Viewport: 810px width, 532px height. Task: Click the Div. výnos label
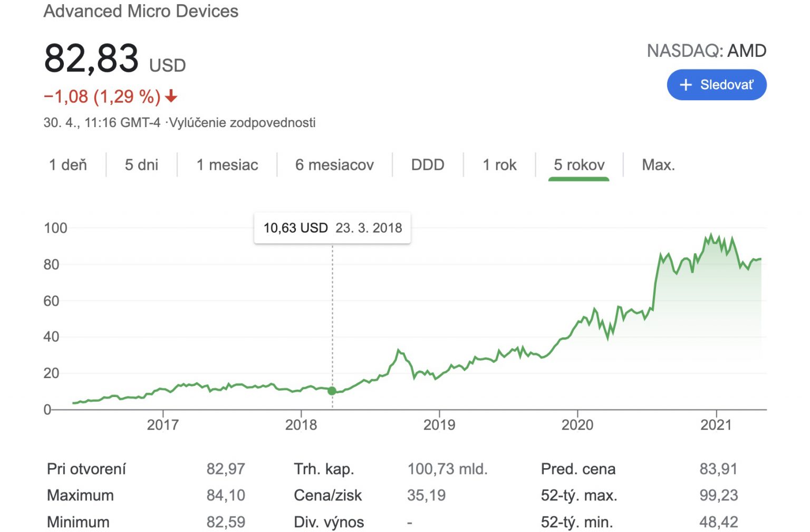[329, 522]
